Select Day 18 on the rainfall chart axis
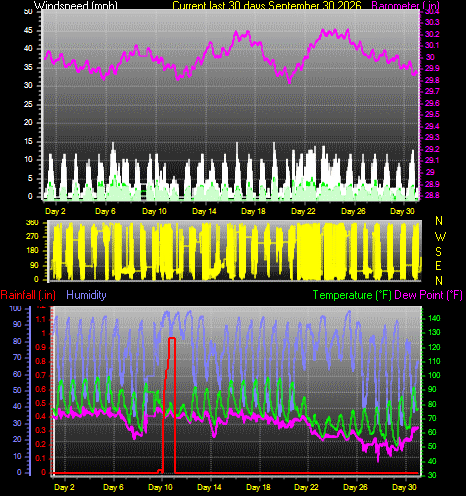The width and height of the screenshot is (466, 496). 258,487
